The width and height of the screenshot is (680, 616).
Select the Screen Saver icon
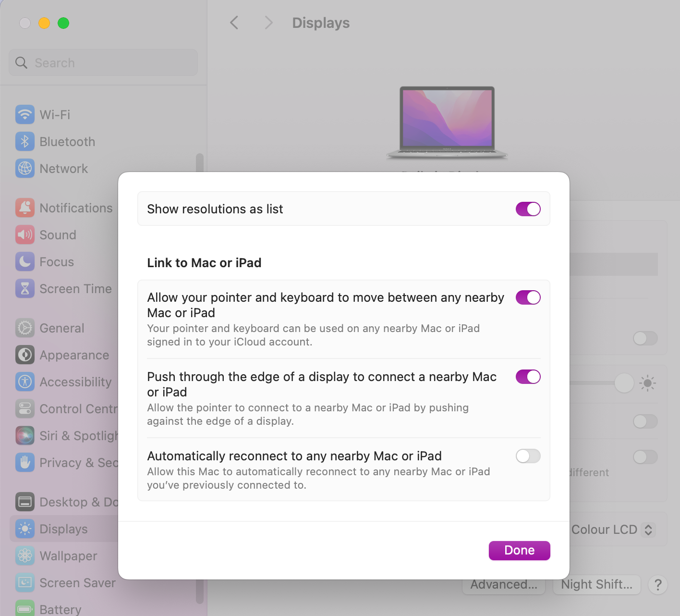coord(25,582)
